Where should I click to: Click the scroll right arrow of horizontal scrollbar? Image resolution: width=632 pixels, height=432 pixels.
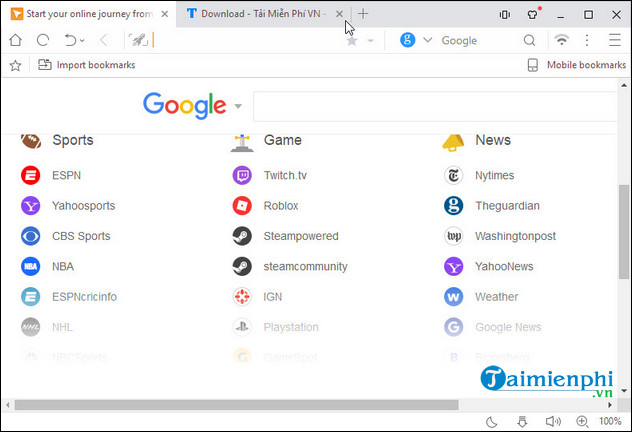[610, 405]
